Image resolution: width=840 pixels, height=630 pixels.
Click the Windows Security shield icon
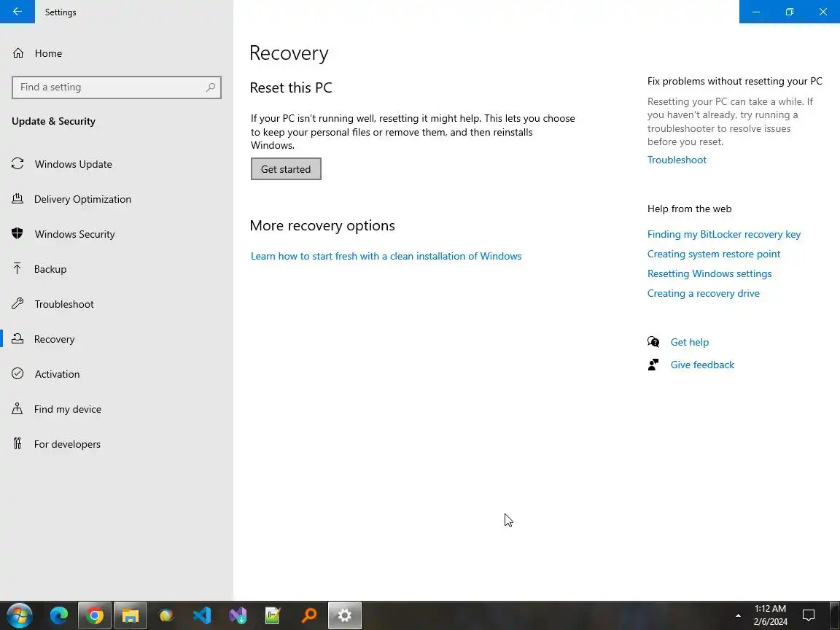(17, 233)
